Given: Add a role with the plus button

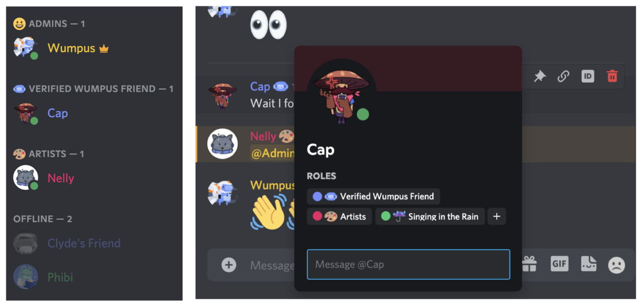Looking at the screenshot, I should click(x=496, y=216).
